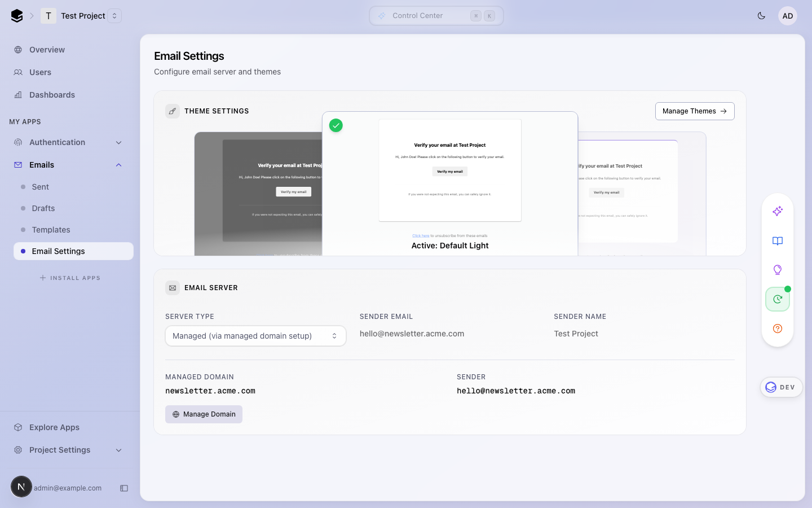Click the Test Project sender name value
This screenshot has width=812, height=508.
click(x=576, y=334)
